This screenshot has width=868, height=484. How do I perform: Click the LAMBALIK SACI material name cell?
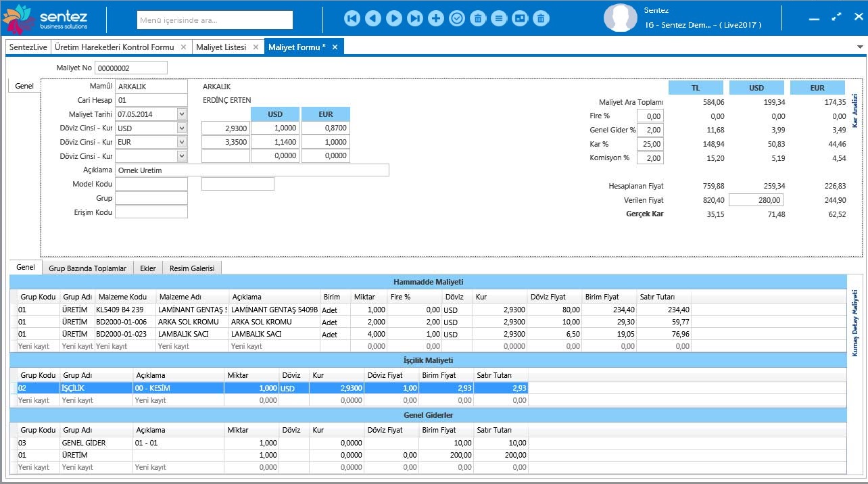pyautogui.click(x=192, y=334)
